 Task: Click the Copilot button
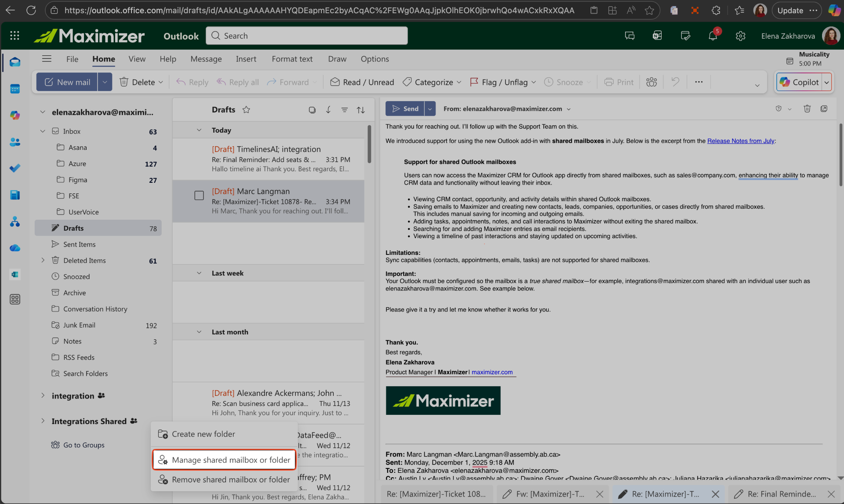point(800,82)
